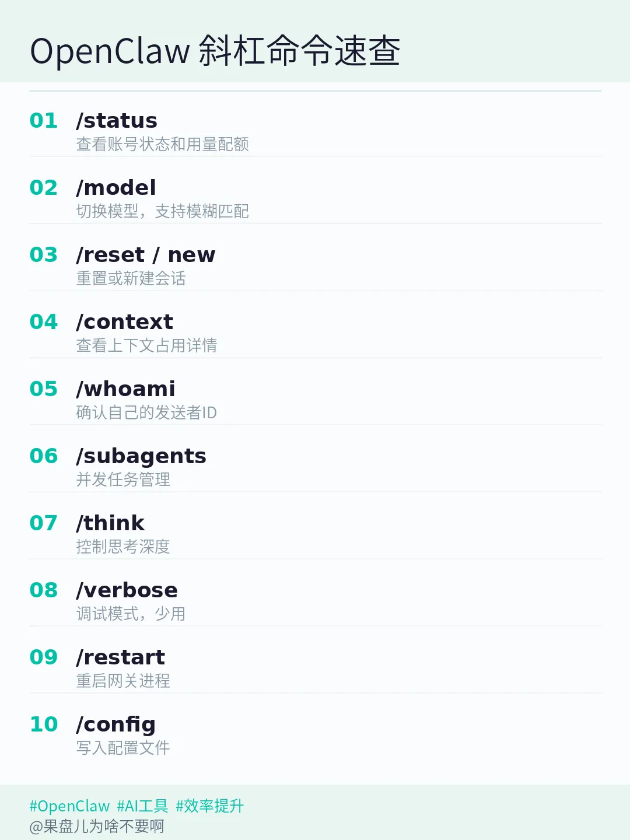630x840 pixels.
Task: Select the /context command heading
Action: click(x=125, y=322)
